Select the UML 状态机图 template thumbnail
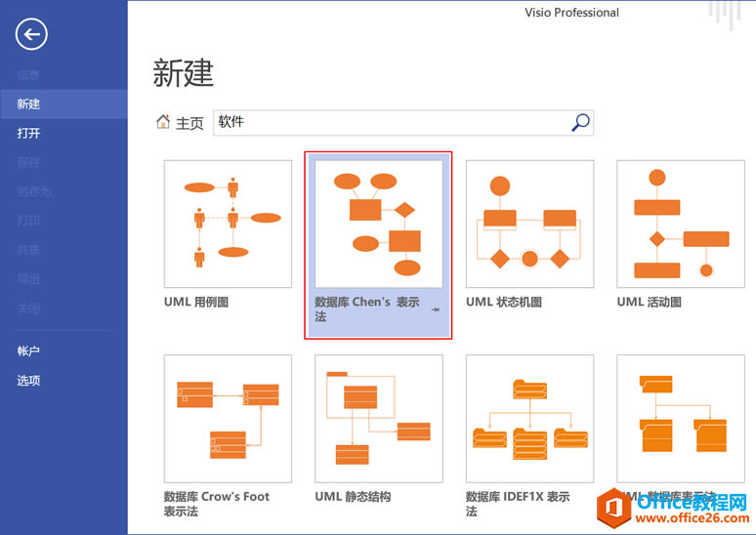The height and width of the screenshot is (535, 756). [529, 225]
